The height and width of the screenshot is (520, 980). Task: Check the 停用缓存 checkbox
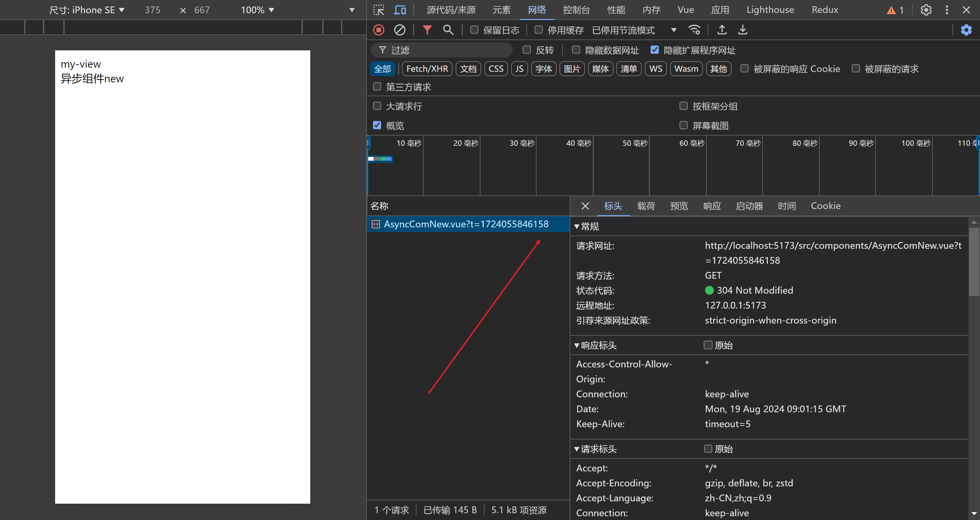point(538,30)
